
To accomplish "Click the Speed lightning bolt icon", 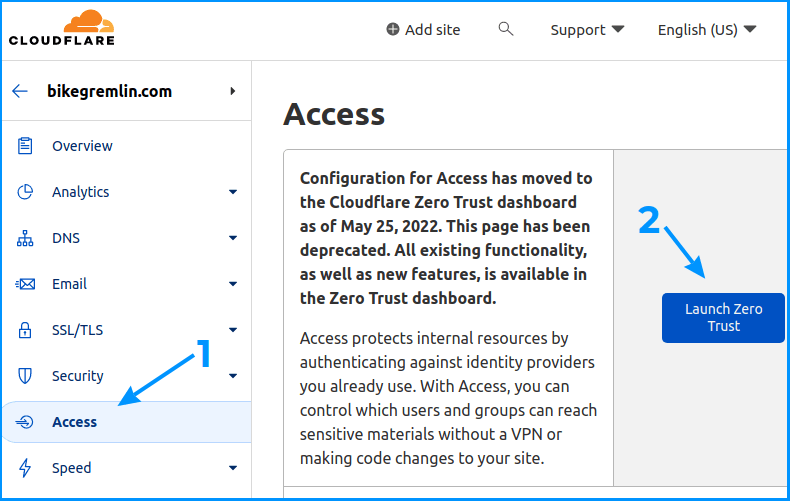I will 25,468.
